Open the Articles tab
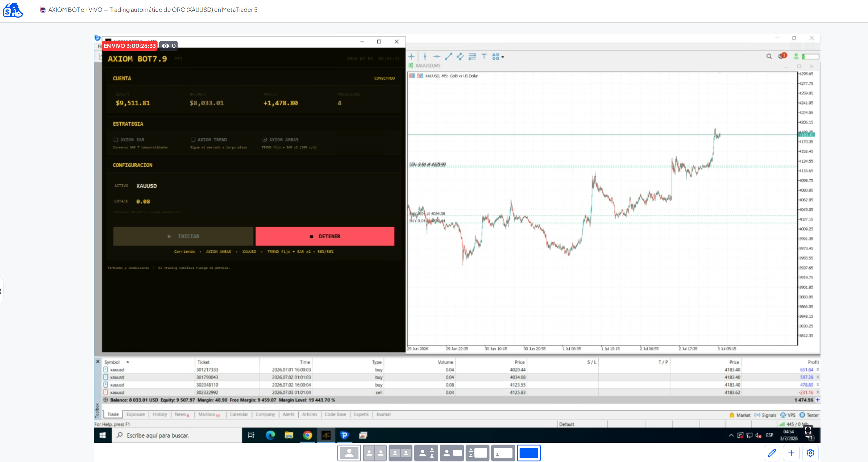 coord(309,415)
